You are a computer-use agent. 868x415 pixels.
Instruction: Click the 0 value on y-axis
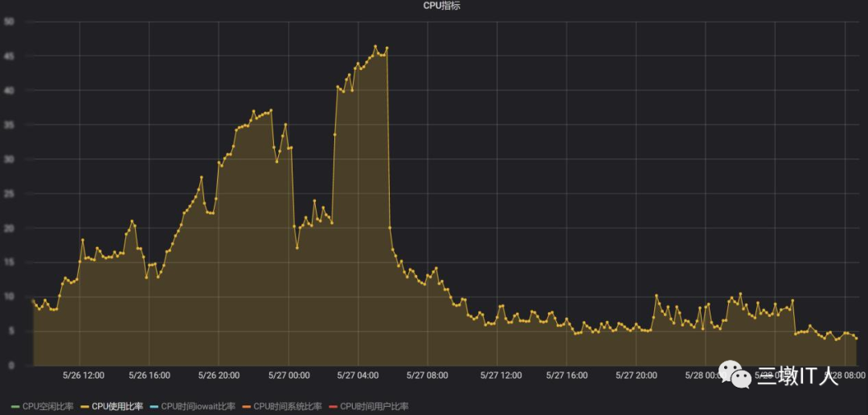coord(11,365)
